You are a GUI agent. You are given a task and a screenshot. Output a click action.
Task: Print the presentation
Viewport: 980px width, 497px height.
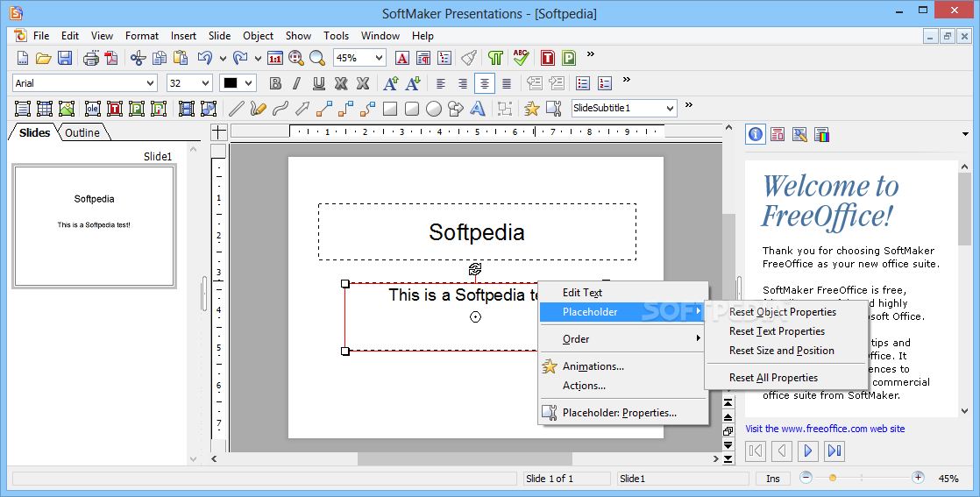(x=91, y=58)
